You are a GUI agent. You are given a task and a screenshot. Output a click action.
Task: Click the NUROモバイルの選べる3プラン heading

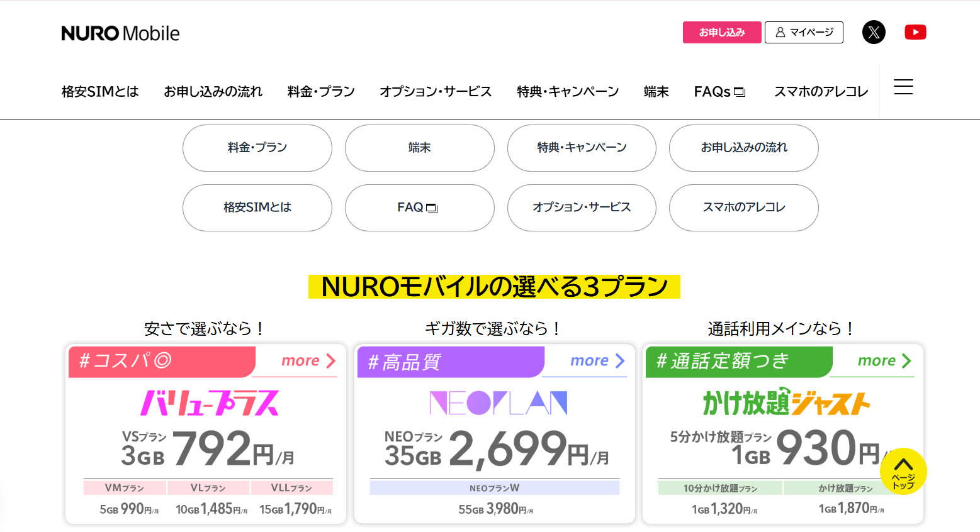[x=494, y=287]
